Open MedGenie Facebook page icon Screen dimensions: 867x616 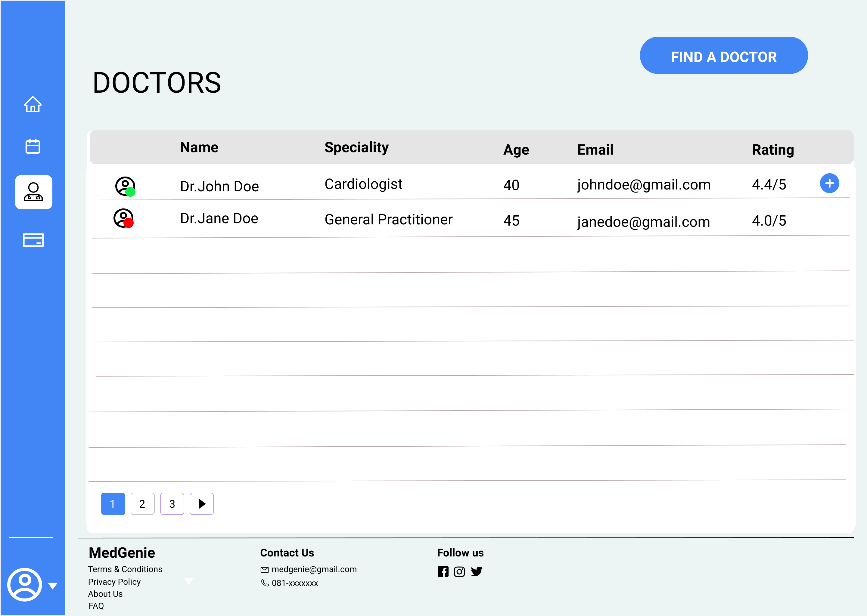pos(443,571)
